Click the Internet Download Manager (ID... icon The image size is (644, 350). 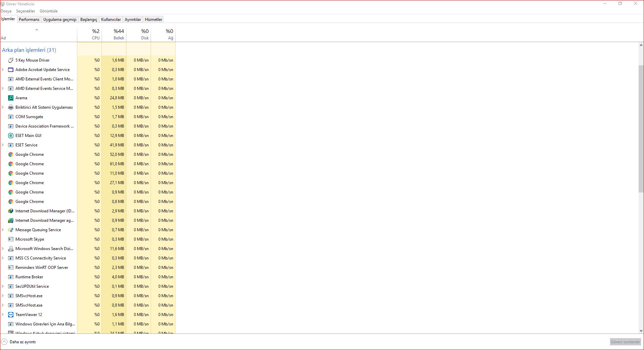(11, 211)
